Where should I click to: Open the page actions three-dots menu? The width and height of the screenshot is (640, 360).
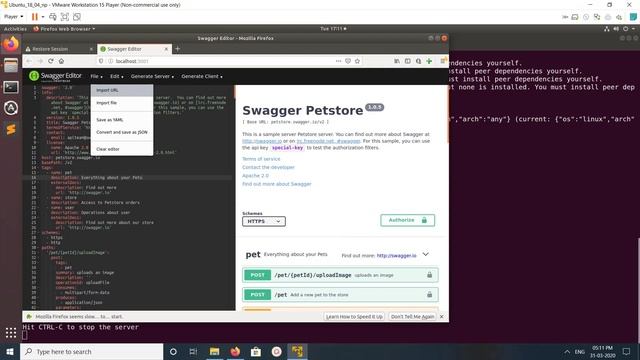338,61
